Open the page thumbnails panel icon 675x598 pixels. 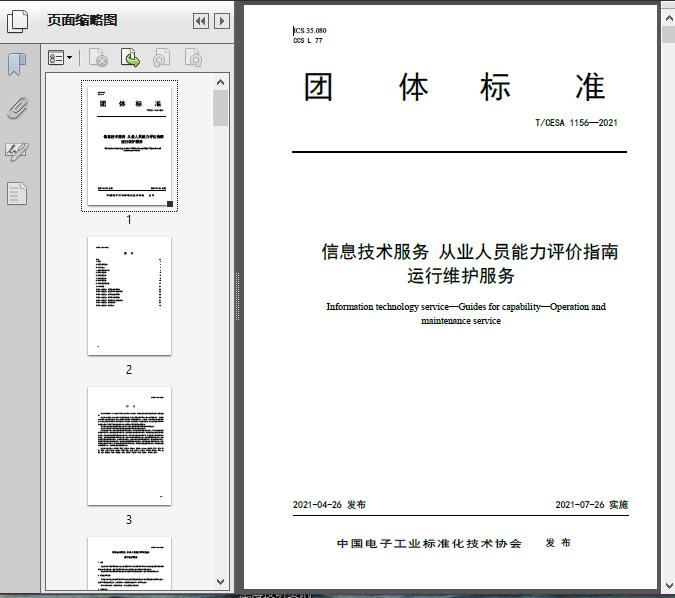(17, 21)
